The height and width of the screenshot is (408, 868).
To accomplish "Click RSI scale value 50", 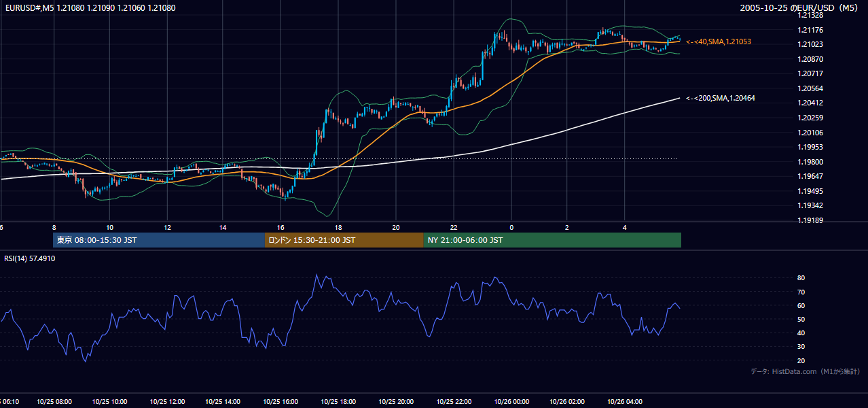I will [801, 319].
